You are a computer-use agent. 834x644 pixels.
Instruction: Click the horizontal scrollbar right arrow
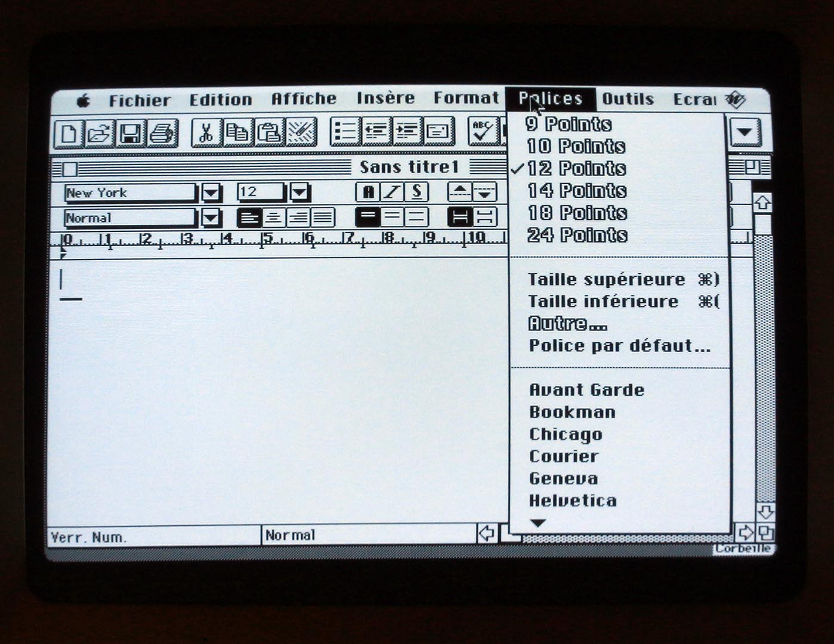coord(746,532)
